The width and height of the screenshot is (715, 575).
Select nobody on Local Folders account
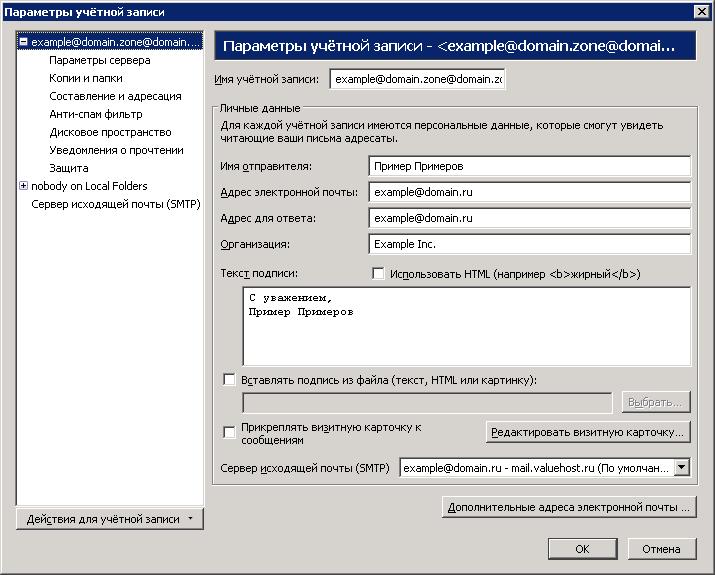click(x=89, y=186)
